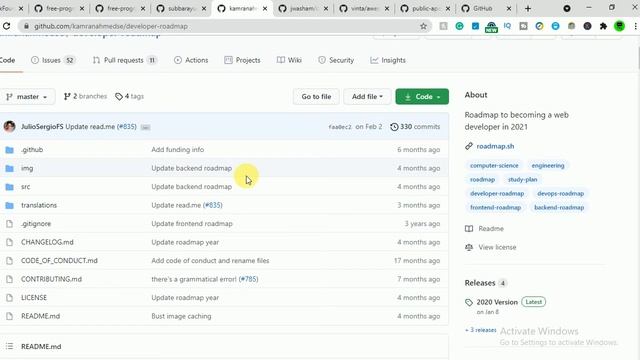Open Chrome extensions puzzle icon
The width and height of the screenshot is (640, 360).
coord(603,26)
